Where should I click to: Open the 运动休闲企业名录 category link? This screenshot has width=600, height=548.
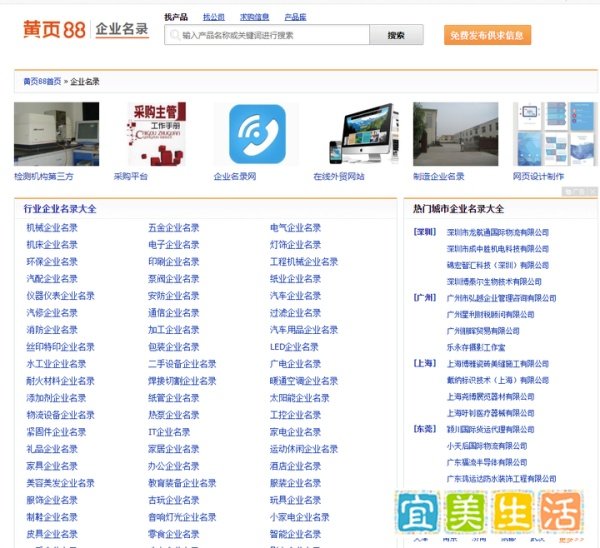(x=304, y=449)
